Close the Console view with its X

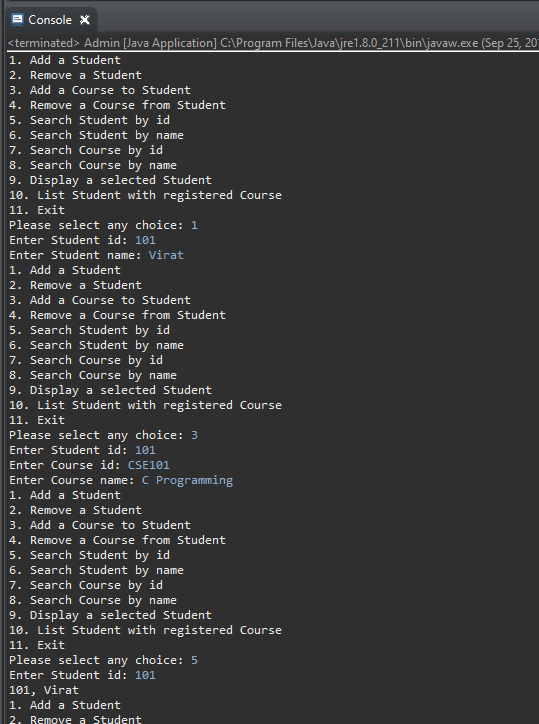[85, 20]
